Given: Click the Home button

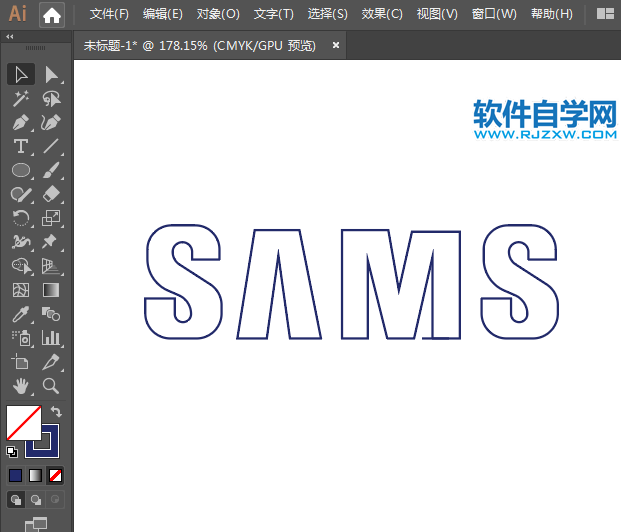Looking at the screenshot, I should click(x=52, y=15).
